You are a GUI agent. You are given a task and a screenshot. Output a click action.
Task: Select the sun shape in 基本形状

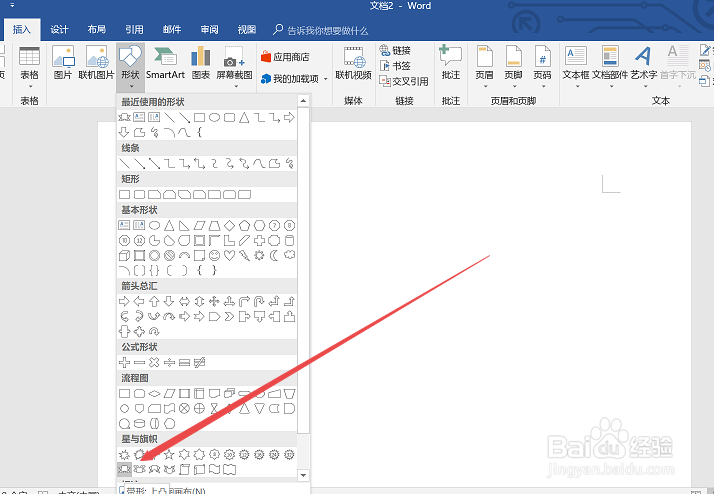coord(259,256)
